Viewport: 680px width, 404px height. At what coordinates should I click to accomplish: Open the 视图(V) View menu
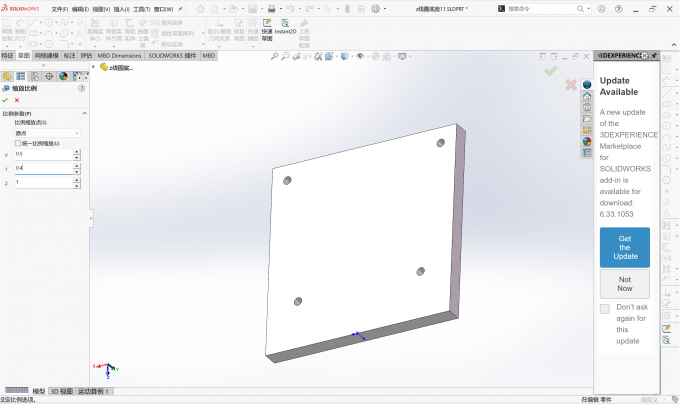pyautogui.click(x=101, y=9)
